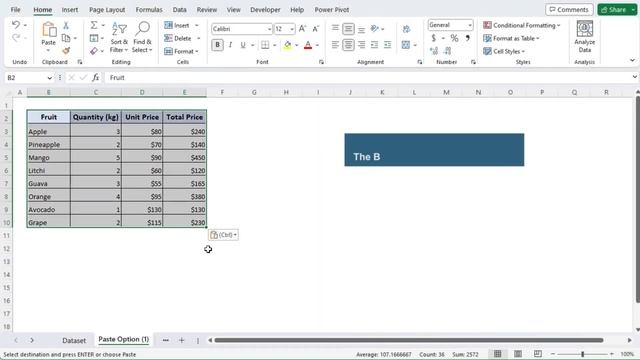
Task: Apply red Font Color
Action: click(x=308, y=45)
